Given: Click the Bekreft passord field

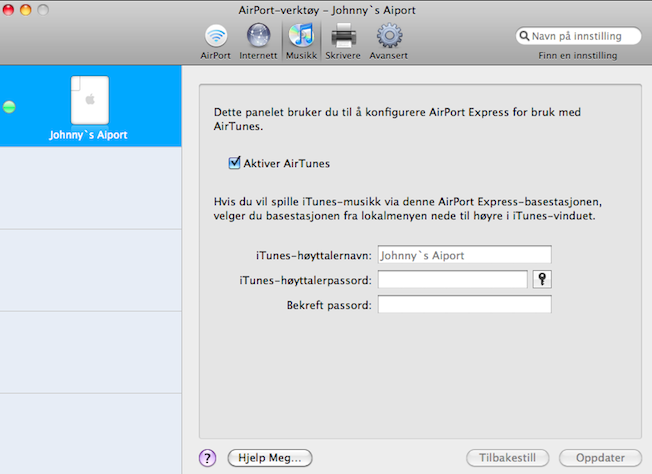Looking at the screenshot, I should coord(464,304).
